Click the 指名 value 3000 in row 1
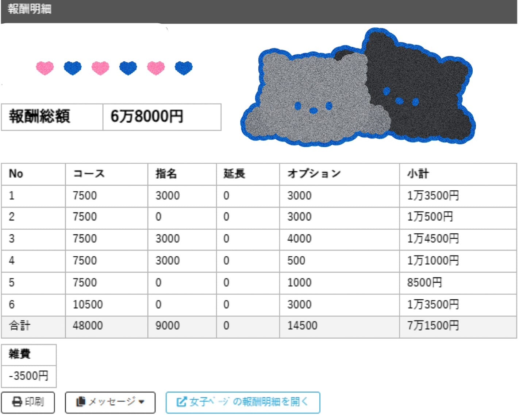This screenshot has height=420, width=519. [168, 196]
